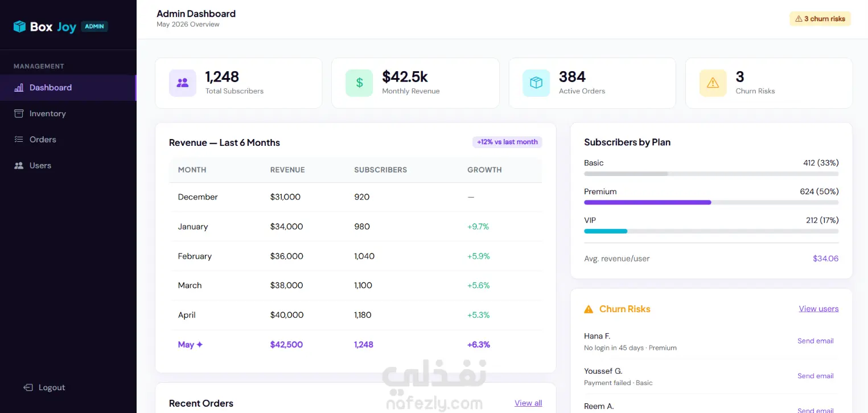868x413 pixels.
Task: Click the Logout button
Action: [x=44, y=387]
